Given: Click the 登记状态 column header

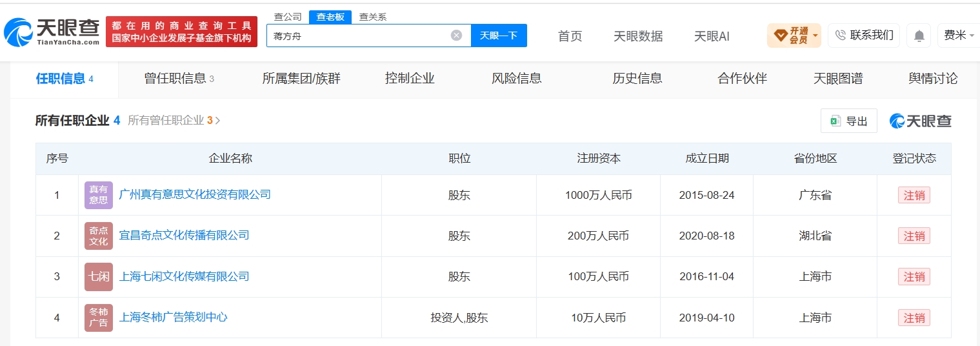Looking at the screenshot, I should [x=914, y=158].
